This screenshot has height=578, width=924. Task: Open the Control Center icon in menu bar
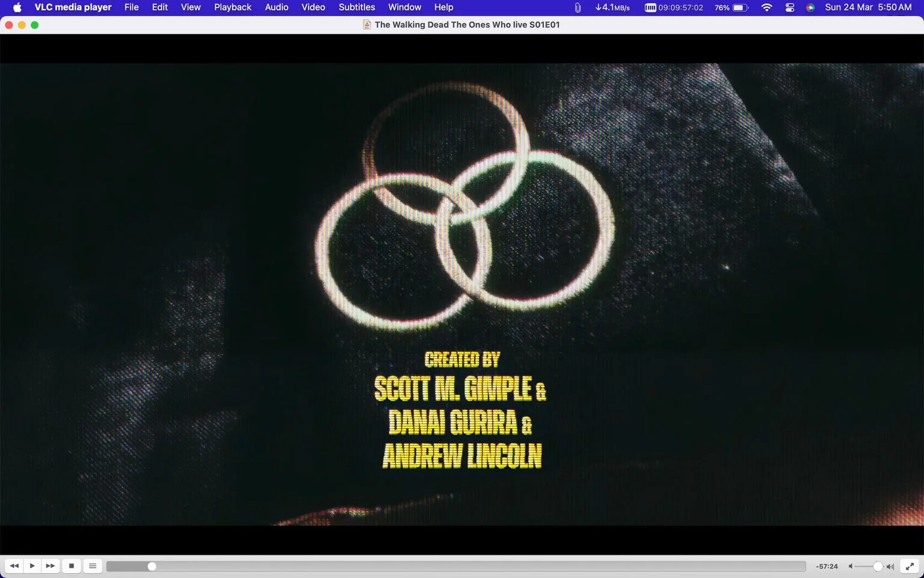coord(790,7)
